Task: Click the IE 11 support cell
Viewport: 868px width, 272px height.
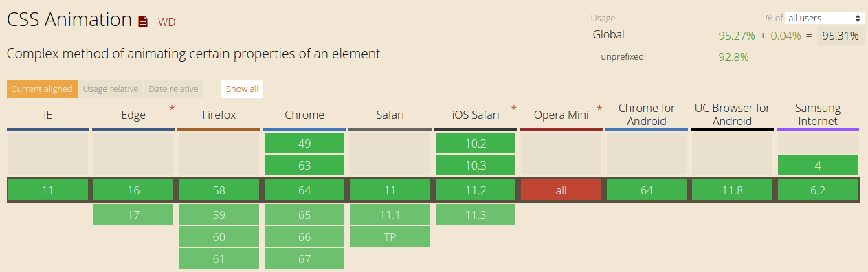Action: [x=47, y=190]
